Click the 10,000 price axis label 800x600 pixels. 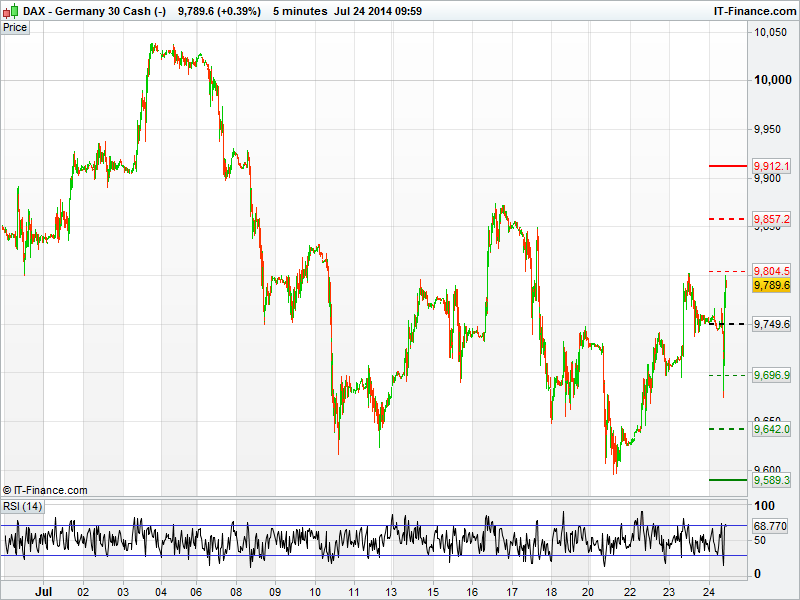coord(771,81)
